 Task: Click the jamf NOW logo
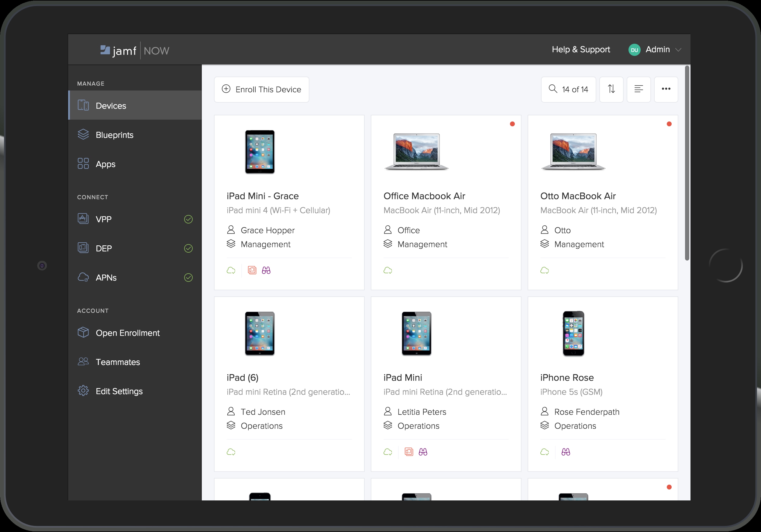(x=135, y=50)
